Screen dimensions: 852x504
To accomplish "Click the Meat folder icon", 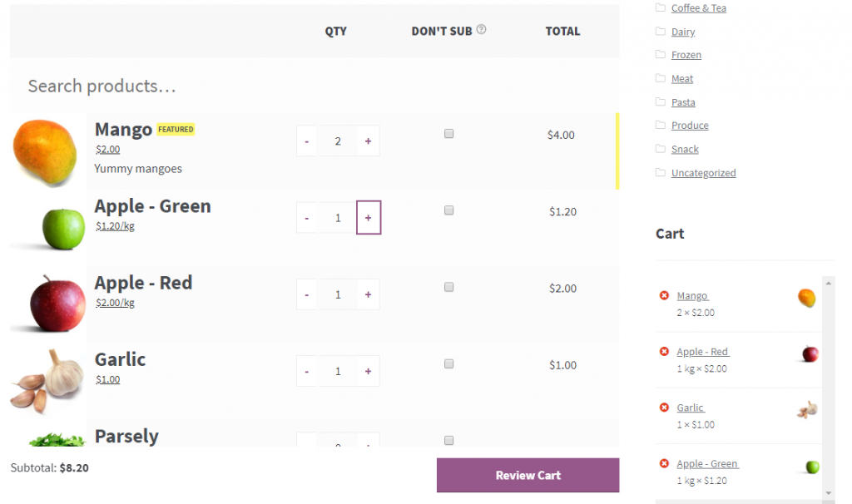I will (660, 78).
